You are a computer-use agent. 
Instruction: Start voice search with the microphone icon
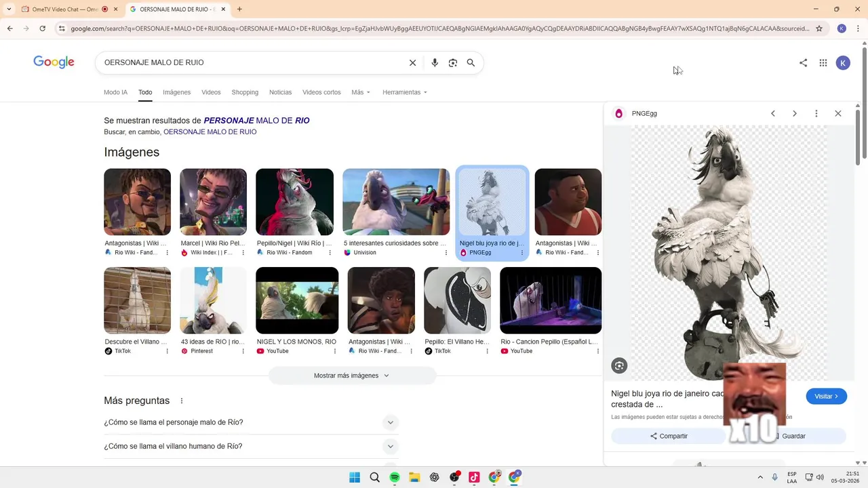pyautogui.click(x=435, y=62)
